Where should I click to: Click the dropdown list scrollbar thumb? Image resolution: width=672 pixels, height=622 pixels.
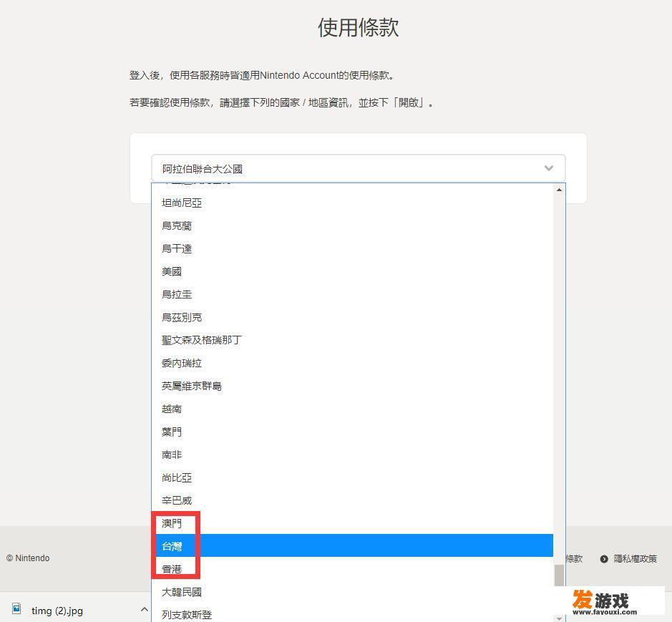(559, 575)
